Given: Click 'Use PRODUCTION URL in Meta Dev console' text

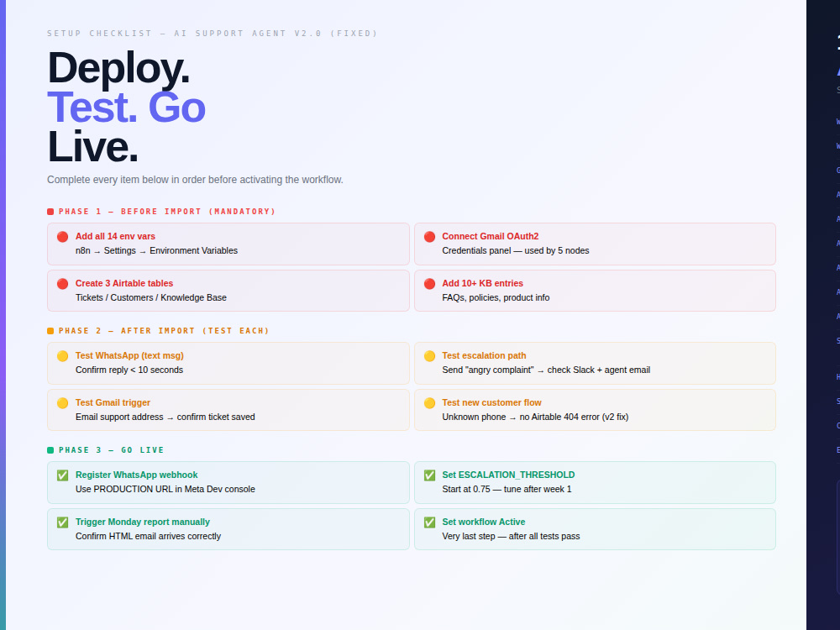Looking at the screenshot, I should [165, 489].
